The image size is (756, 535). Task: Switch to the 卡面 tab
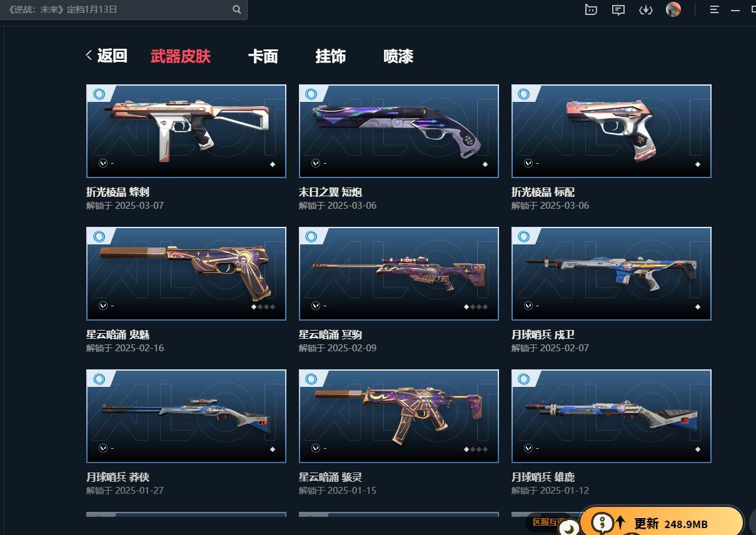click(263, 56)
